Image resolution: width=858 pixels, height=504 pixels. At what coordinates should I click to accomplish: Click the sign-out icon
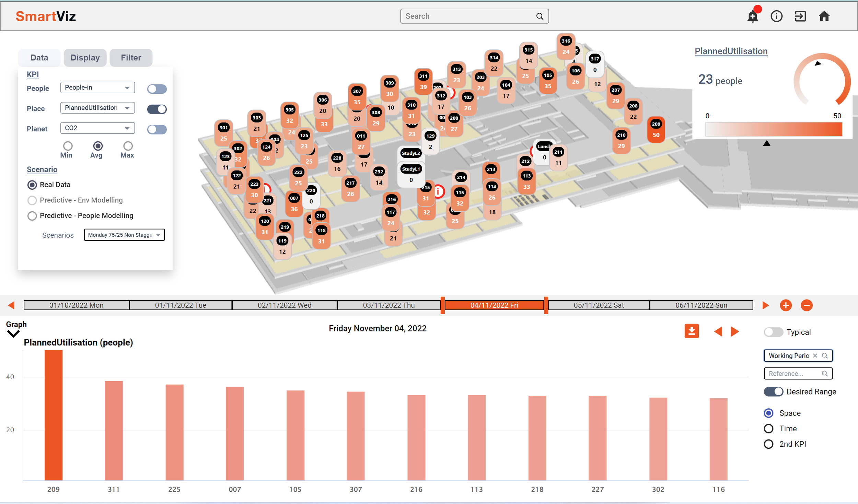click(x=800, y=16)
